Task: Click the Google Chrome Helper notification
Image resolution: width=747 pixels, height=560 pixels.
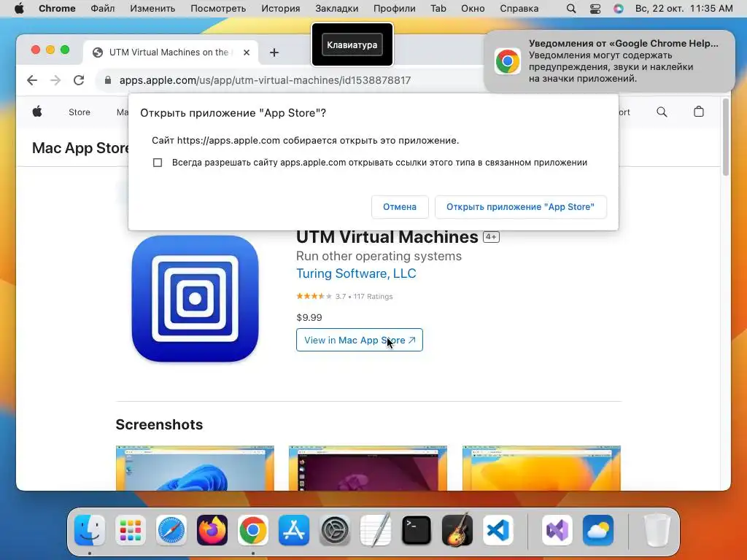Action: 609,61
